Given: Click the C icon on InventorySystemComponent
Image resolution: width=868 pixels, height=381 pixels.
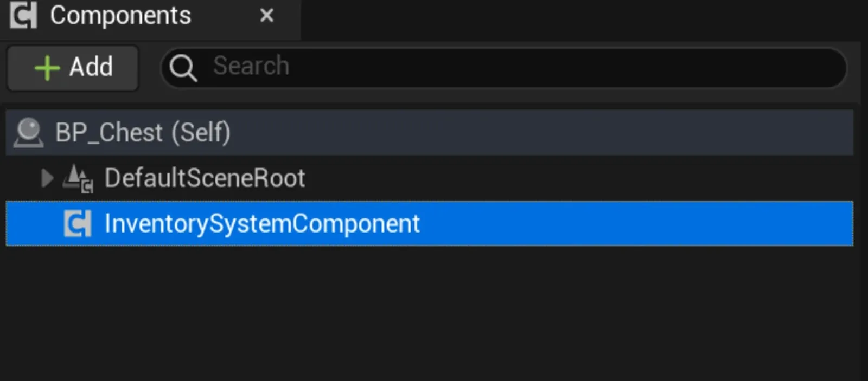Looking at the screenshot, I should (x=77, y=223).
